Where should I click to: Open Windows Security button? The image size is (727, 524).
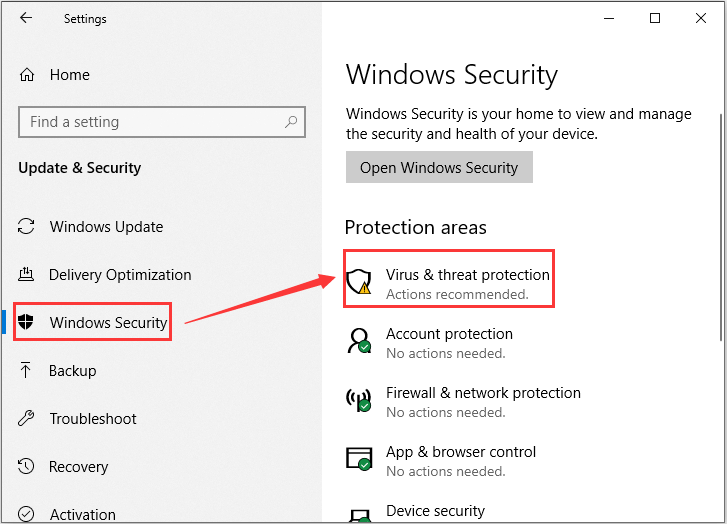coord(439,167)
